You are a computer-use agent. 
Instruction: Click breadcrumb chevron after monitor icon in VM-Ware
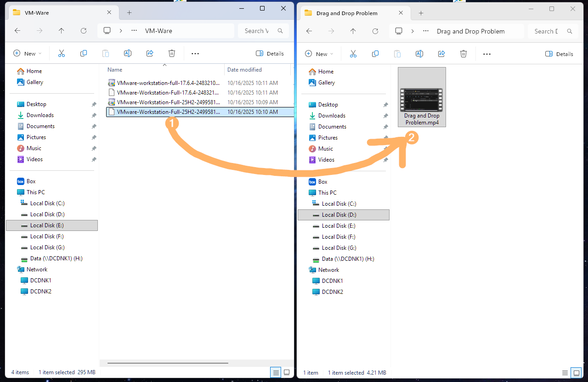[x=121, y=31]
